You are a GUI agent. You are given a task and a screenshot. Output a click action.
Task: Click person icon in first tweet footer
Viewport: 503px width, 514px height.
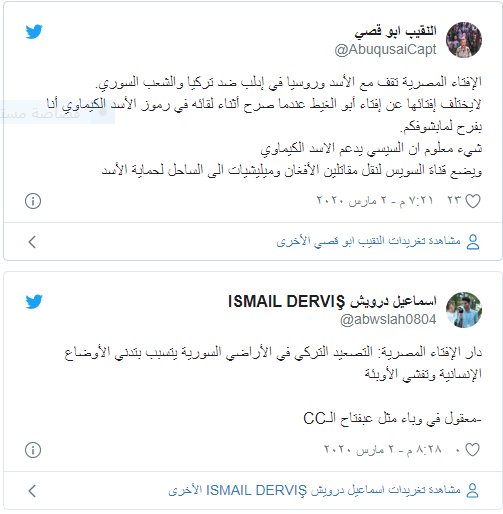[473, 242]
